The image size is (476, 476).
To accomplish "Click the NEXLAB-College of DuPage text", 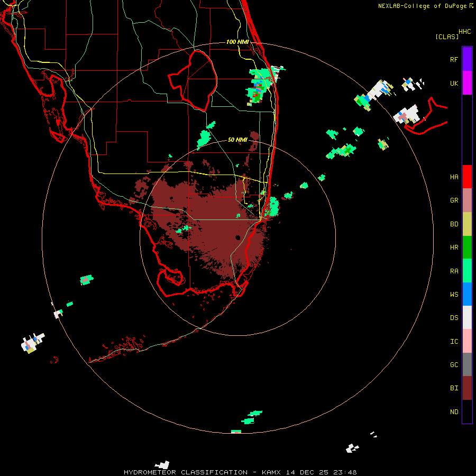I will click(422, 6).
